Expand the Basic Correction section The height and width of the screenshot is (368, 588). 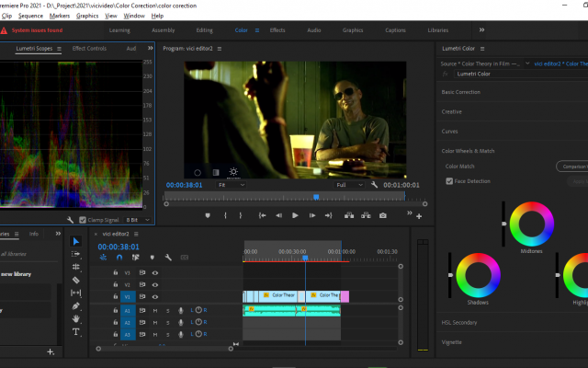point(460,92)
